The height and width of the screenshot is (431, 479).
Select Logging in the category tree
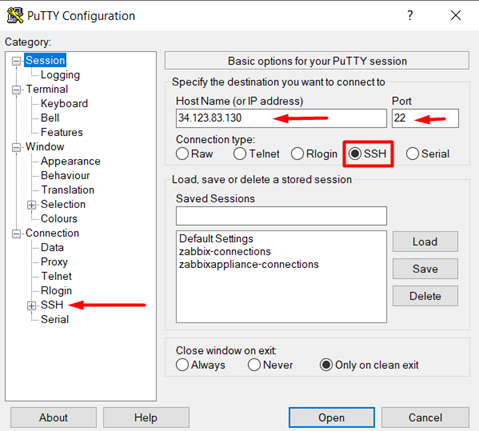pos(60,75)
